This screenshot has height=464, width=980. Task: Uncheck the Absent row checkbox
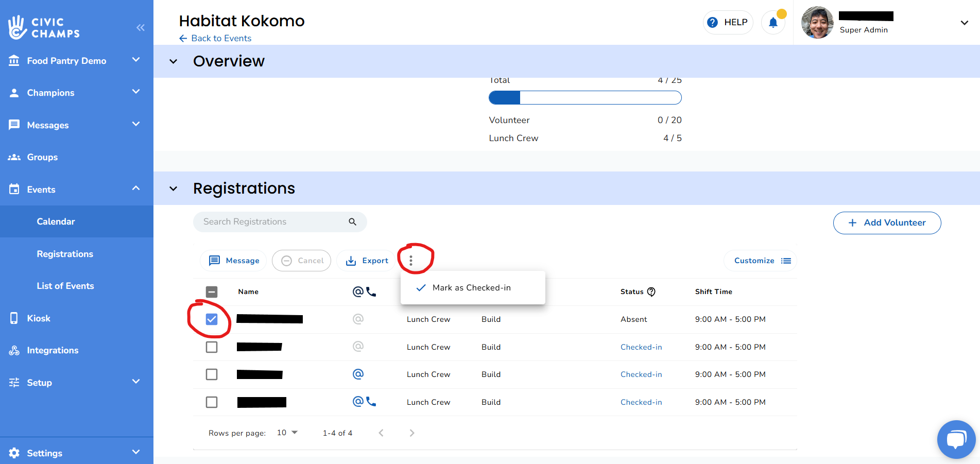[x=212, y=319]
